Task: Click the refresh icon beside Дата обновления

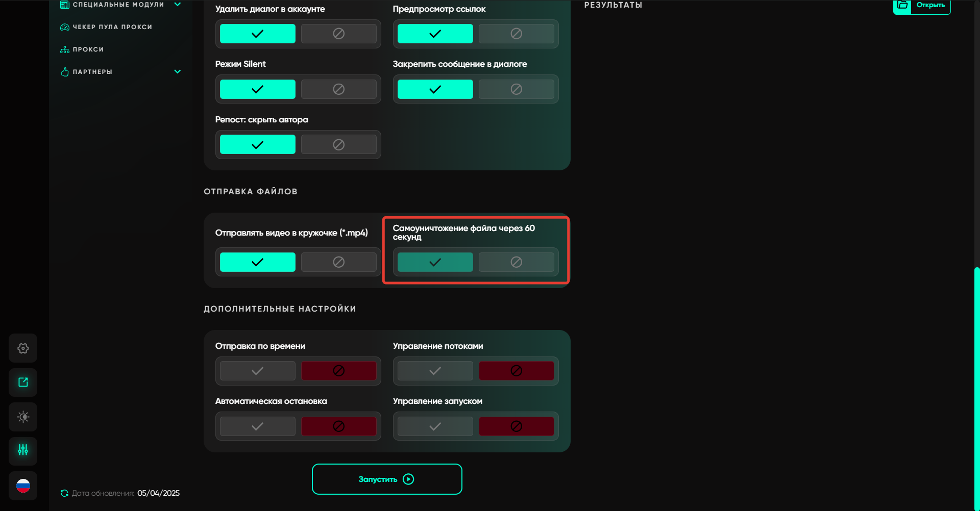Action: [x=64, y=493]
